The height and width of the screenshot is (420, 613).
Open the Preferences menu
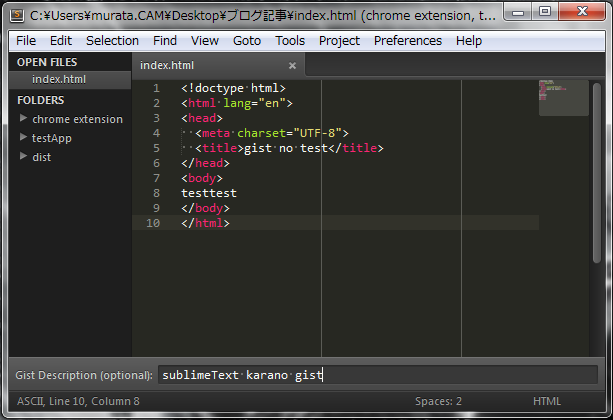click(x=408, y=41)
